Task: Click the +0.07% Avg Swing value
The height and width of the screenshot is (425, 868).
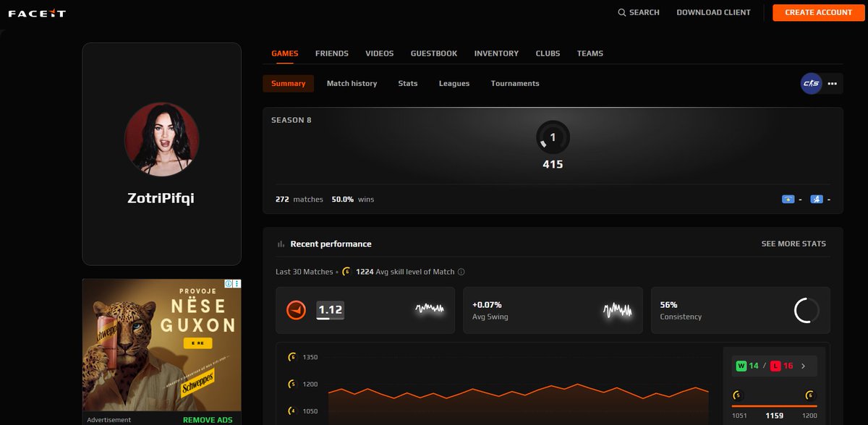Action: click(487, 305)
